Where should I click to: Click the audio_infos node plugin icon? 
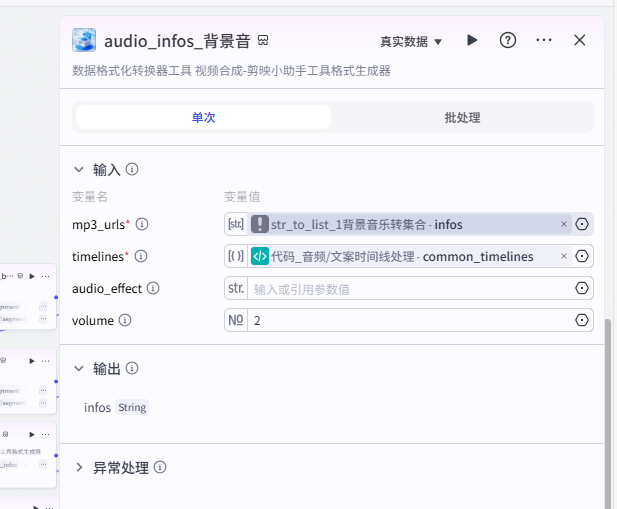pos(84,40)
